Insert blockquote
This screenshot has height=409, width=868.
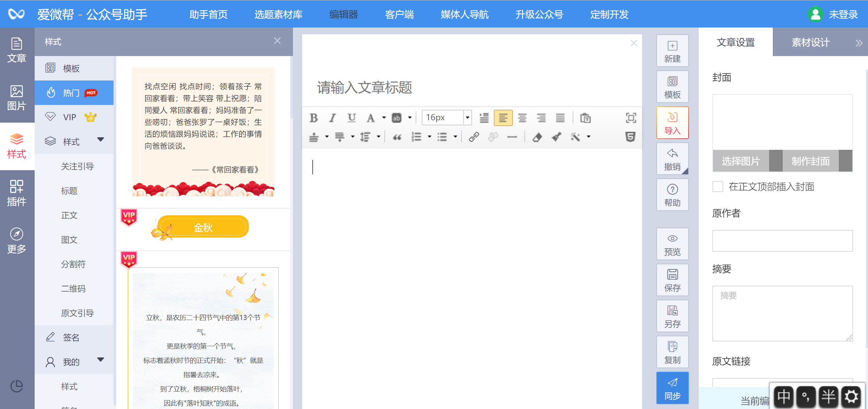pyautogui.click(x=397, y=137)
